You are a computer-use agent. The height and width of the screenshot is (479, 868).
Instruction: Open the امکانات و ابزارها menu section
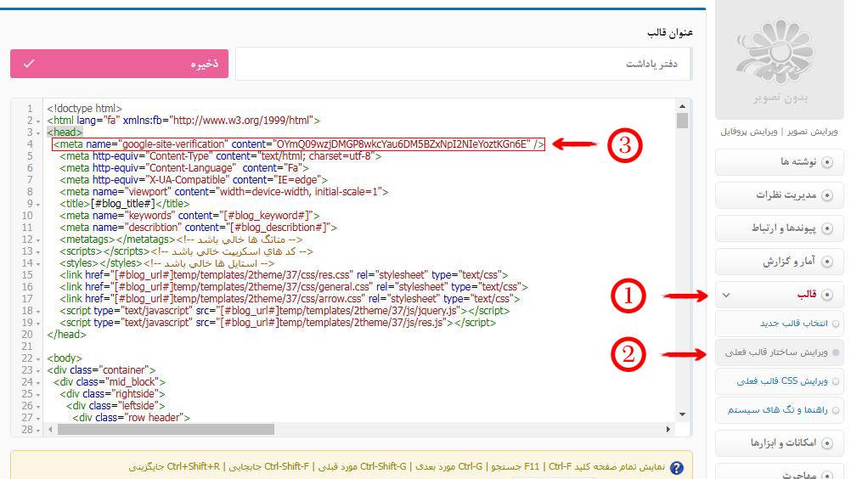pos(780,442)
